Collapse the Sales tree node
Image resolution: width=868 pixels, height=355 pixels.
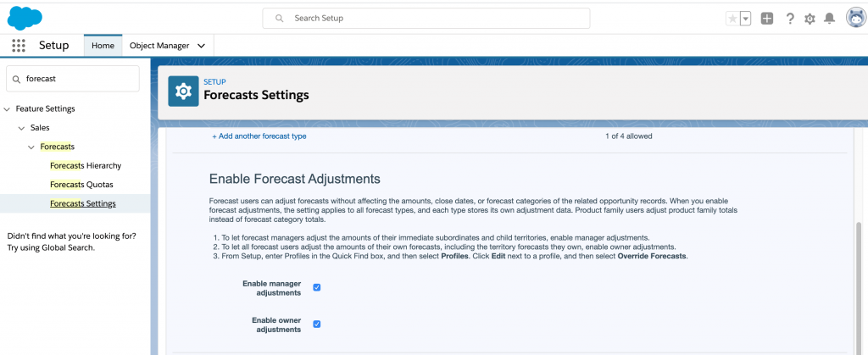[22, 128]
